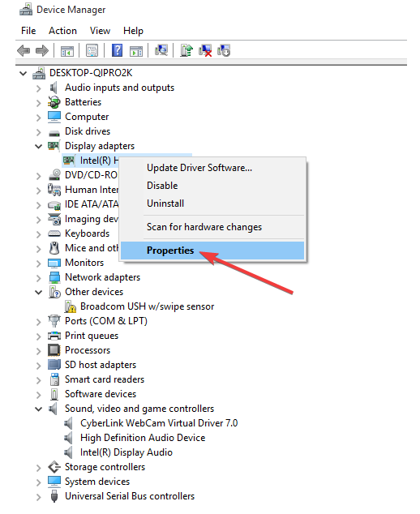Expand the Software devices category

click(x=38, y=395)
